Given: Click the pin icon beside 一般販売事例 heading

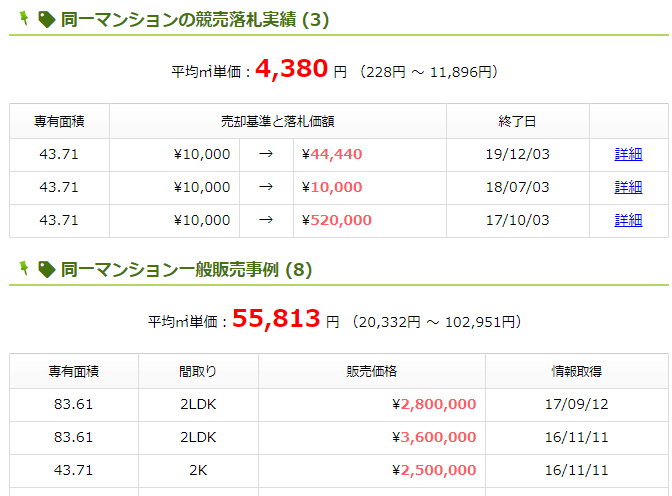Looking at the screenshot, I should (x=24, y=267).
